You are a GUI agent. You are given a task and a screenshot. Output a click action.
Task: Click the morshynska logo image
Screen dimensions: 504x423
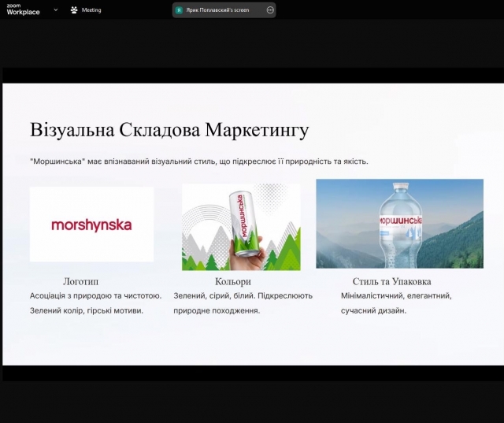pos(91,224)
